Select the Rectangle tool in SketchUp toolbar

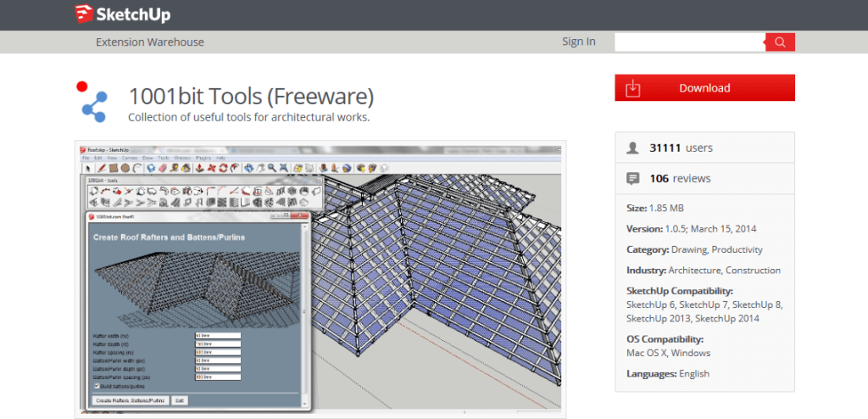pos(113,168)
